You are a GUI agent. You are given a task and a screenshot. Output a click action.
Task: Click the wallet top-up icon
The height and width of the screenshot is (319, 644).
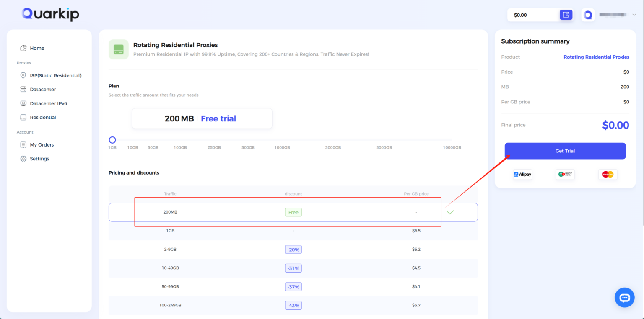click(x=566, y=15)
